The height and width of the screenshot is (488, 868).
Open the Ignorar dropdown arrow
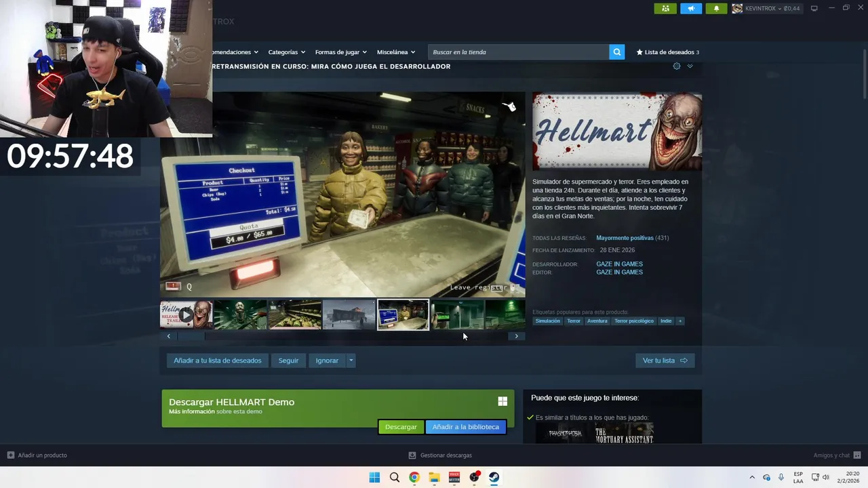351,361
